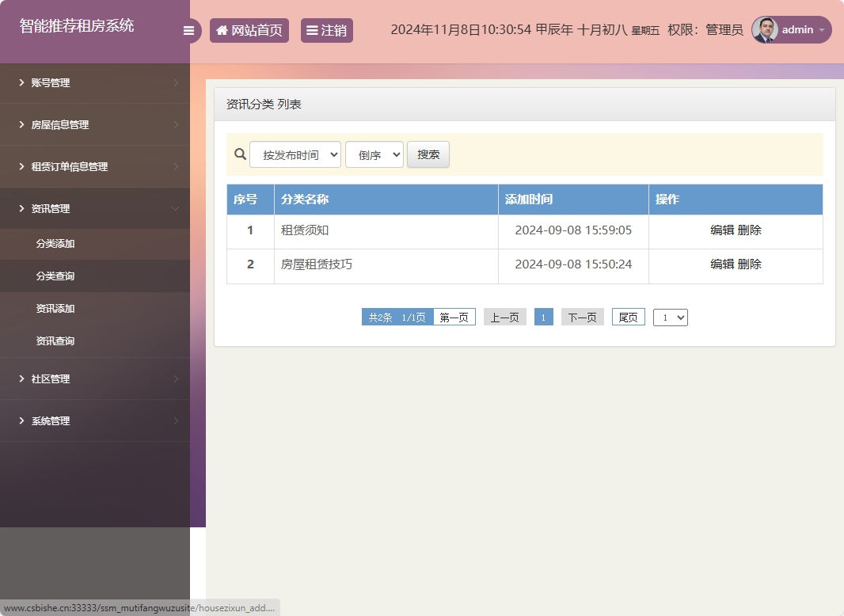Jump to 尾页 last page
The image size is (844, 616).
[628, 318]
